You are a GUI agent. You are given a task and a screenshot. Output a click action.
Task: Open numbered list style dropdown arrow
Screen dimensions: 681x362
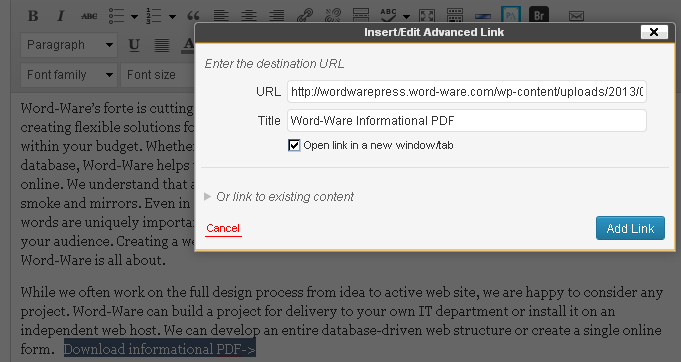[x=172, y=16]
